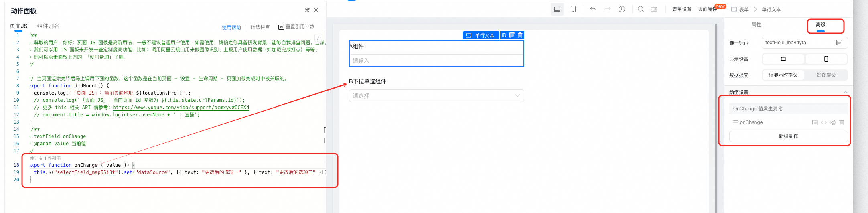Toggle desktop option in 显示设备
Viewport: 868px width, 213px height.
click(x=783, y=59)
